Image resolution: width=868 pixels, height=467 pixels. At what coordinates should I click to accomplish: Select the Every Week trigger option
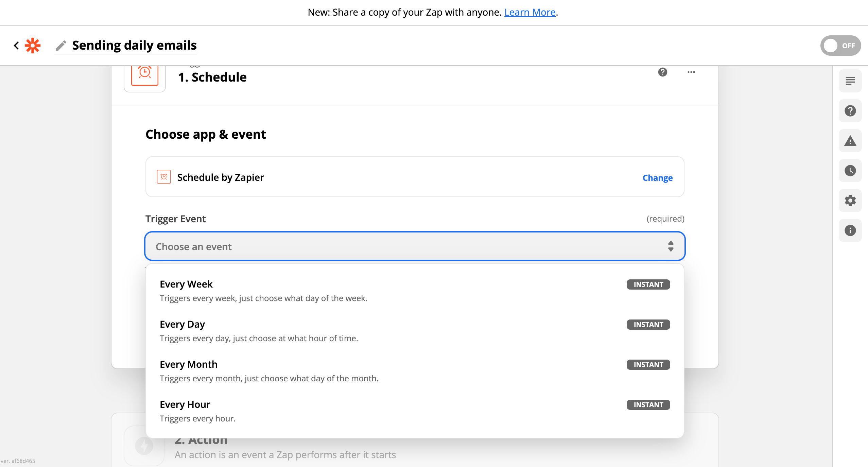415,291
